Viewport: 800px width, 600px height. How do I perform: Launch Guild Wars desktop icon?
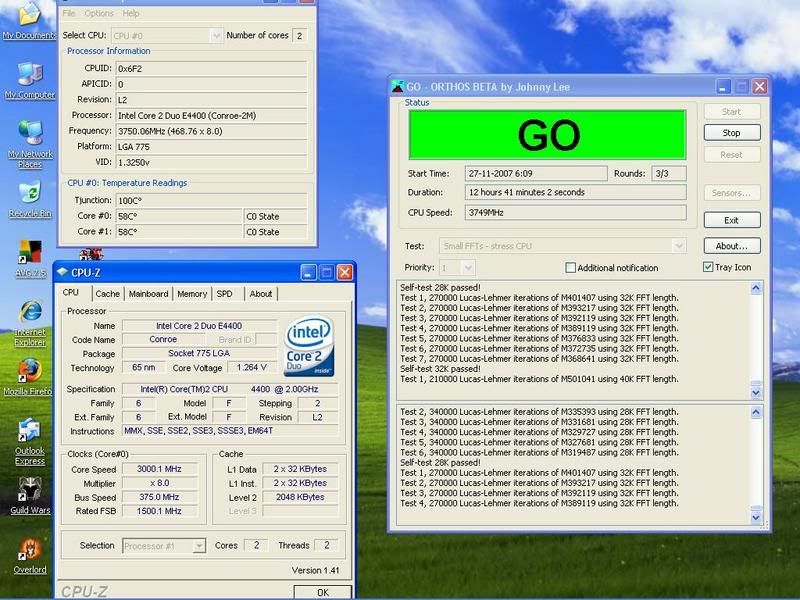[30, 495]
